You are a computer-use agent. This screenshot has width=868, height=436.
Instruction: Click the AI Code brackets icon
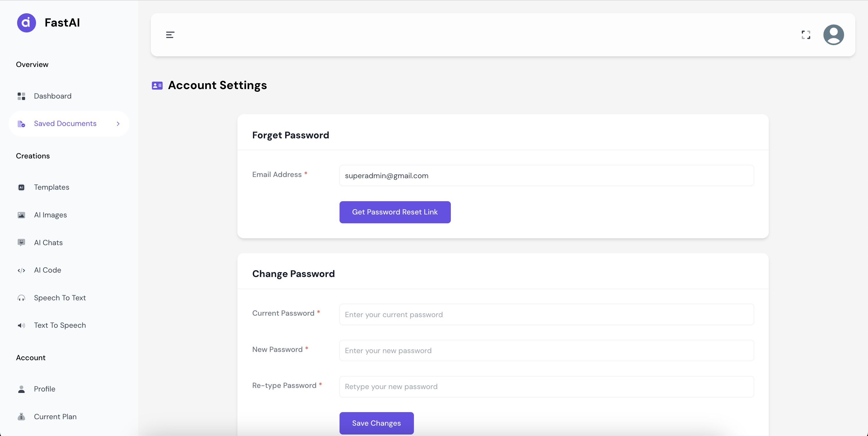[x=21, y=270]
